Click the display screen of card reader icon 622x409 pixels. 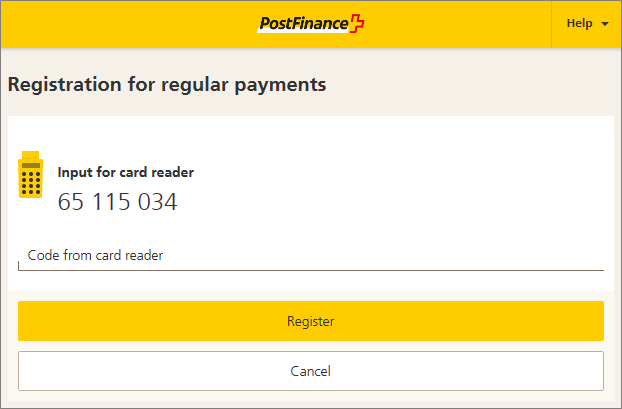tap(31, 165)
